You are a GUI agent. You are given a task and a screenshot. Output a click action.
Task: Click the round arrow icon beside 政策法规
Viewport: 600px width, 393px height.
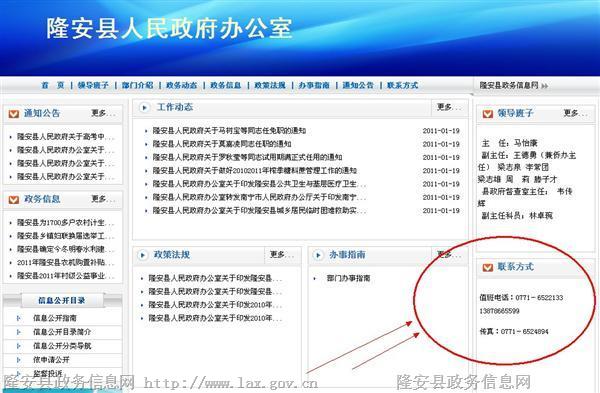click(x=142, y=255)
